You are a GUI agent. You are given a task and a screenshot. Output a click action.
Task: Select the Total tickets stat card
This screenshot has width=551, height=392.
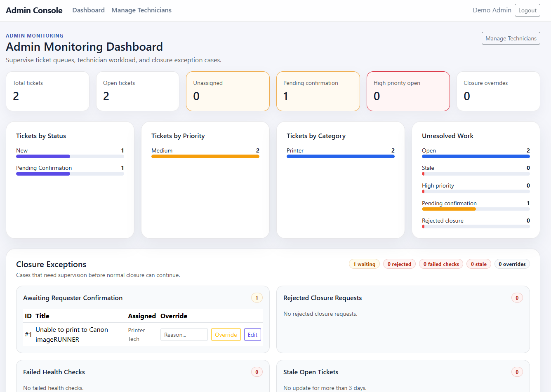click(48, 92)
